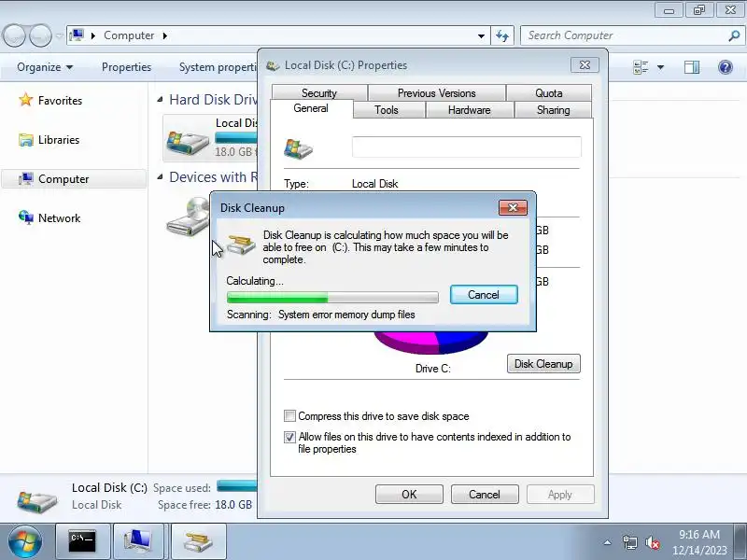
Task: Click details pane Local Disk icon
Action: coord(37,501)
